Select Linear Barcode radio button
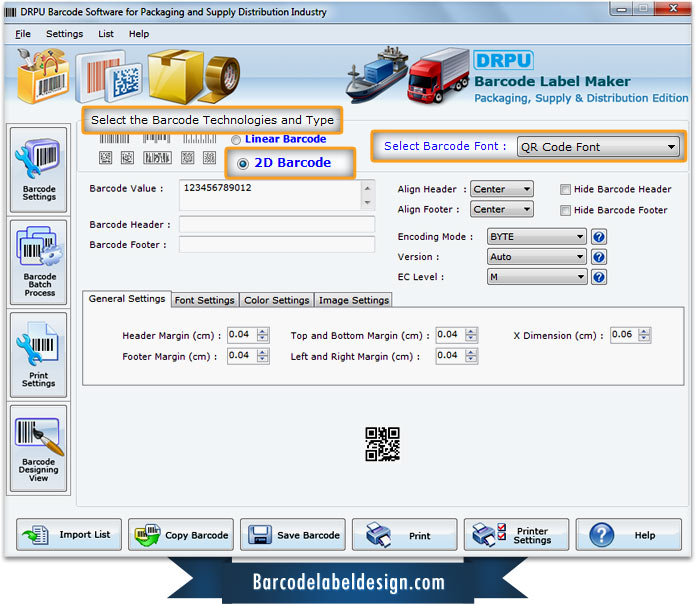 236,140
